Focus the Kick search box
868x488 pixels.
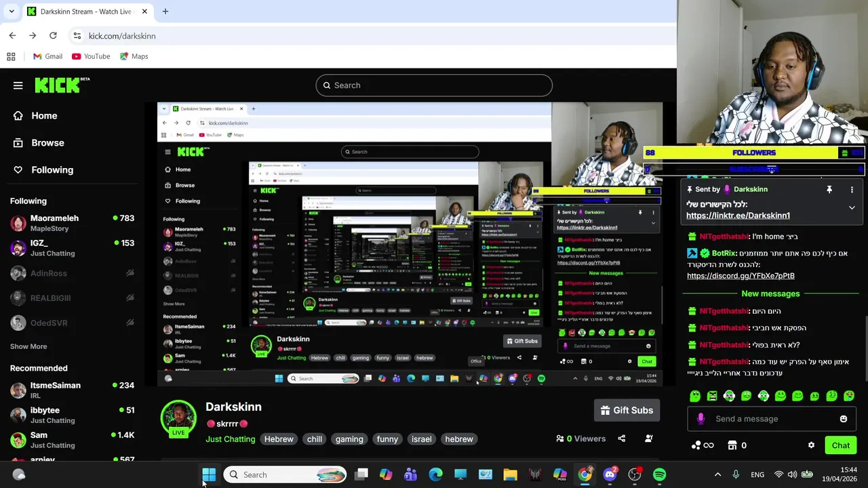click(434, 85)
